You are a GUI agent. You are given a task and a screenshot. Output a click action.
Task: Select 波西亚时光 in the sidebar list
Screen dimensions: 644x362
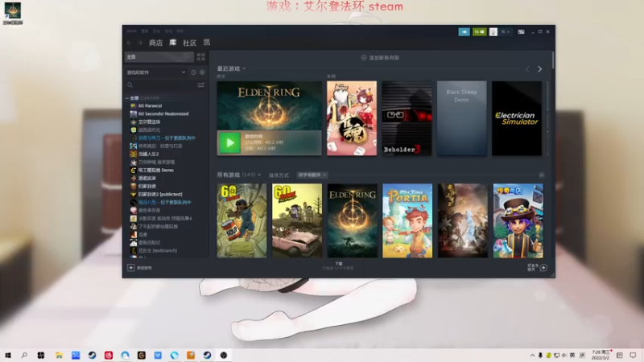coord(149,130)
